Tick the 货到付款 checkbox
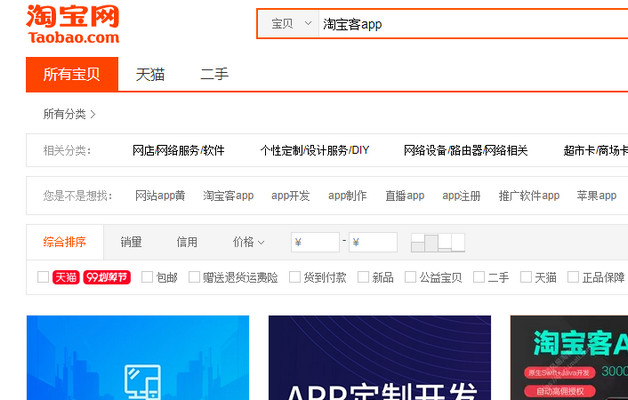This screenshot has width=628, height=400. pyautogui.click(x=295, y=277)
